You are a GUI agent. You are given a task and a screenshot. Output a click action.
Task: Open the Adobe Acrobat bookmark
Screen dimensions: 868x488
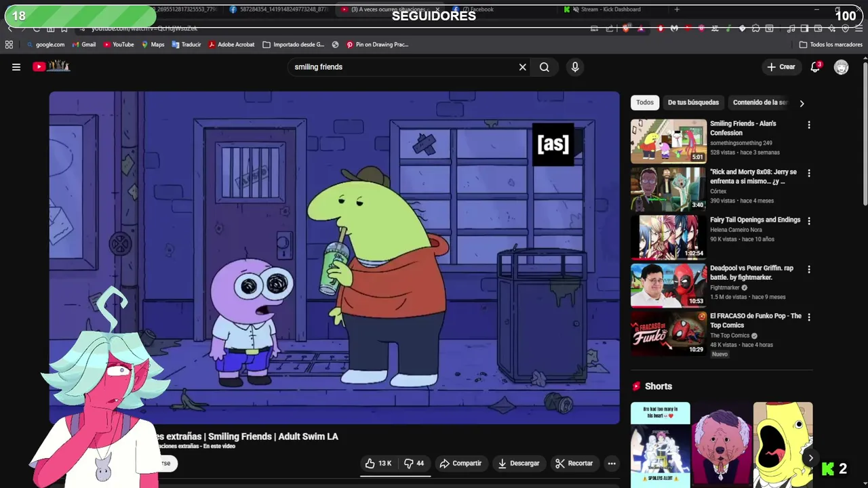tap(231, 45)
